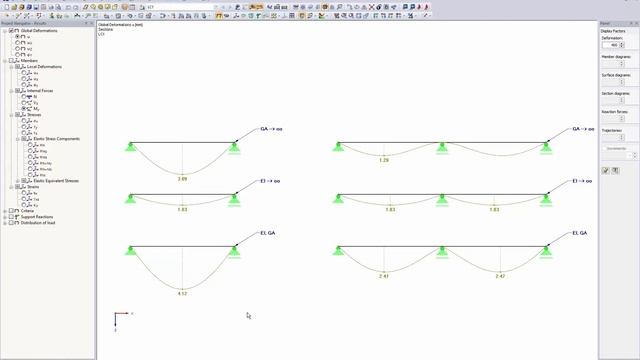Viewport: 640px width, 360px height.
Task: Toggle the highlighted yellow results icon in toolbar
Action: pyautogui.click(x=219, y=16)
